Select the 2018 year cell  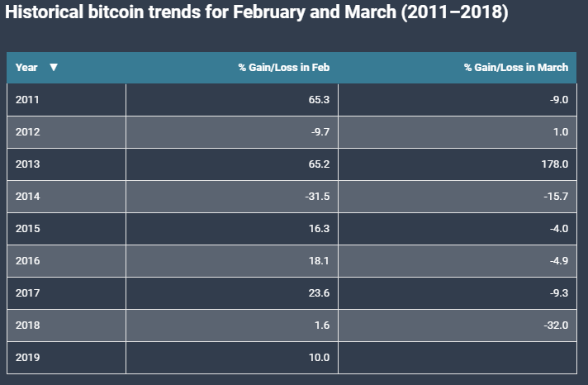point(27,326)
